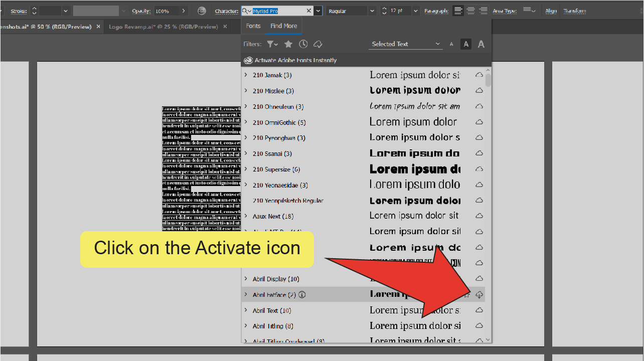Activate the 210 Yeonpilsketch Regular cloud icon
The width and height of the screenshot is (644, 361).
point(479,200)
